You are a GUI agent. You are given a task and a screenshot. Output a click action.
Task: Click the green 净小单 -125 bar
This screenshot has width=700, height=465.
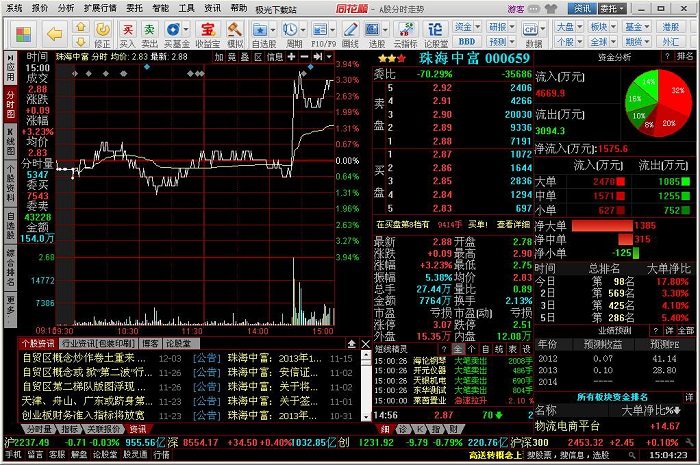click(636, 253)
